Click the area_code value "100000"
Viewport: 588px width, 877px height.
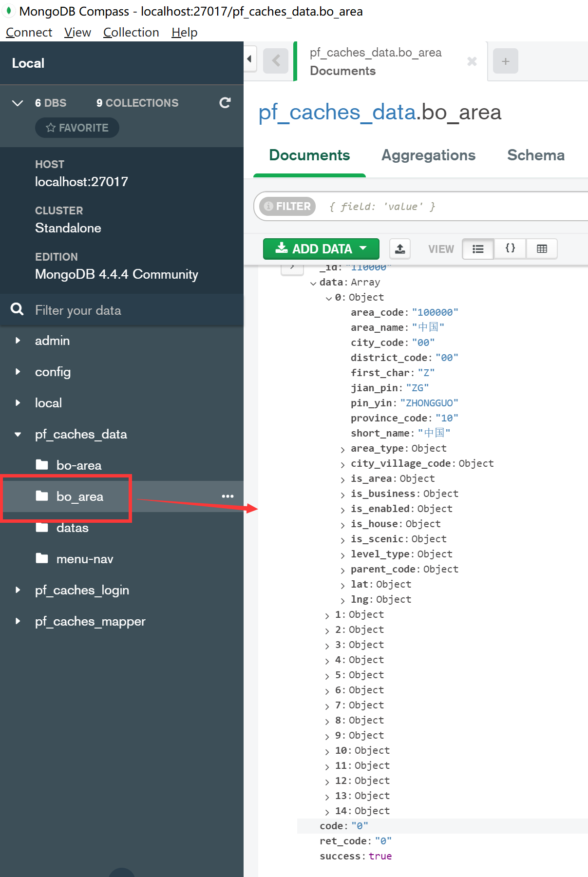coord(435,312)
